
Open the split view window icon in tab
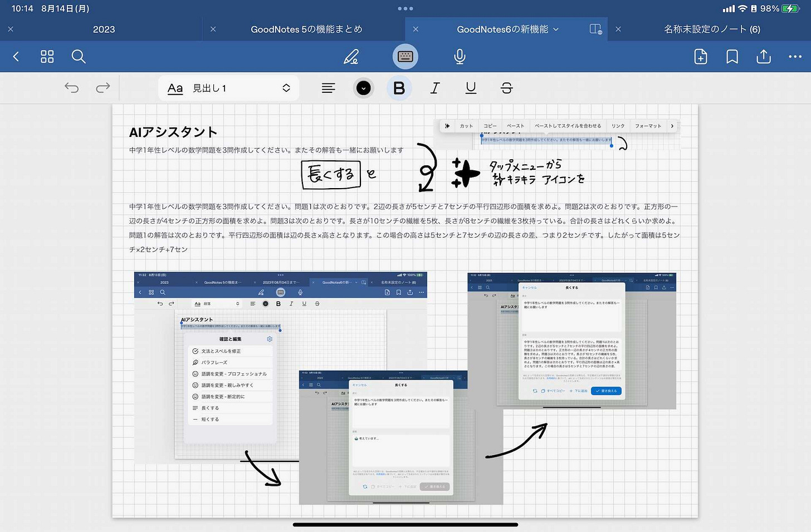(595, 29)
